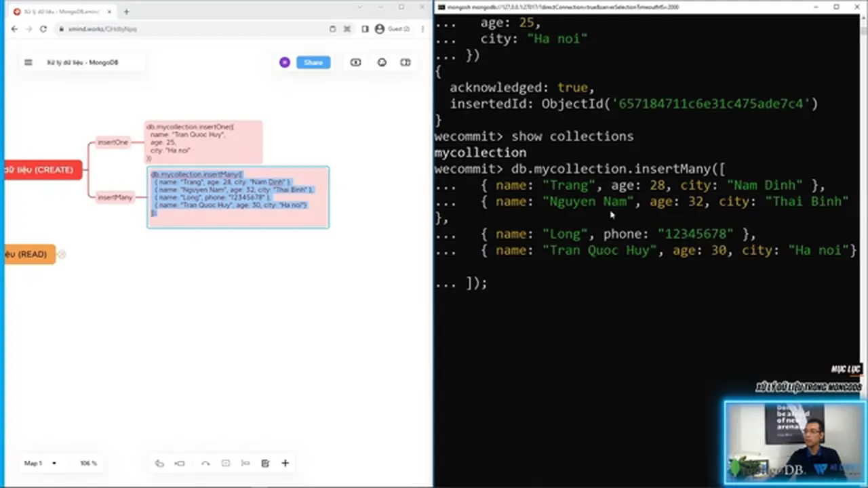Click 'acknowledged: true' in the terminal
The image size is (868, 488).
tap(521, 87)
